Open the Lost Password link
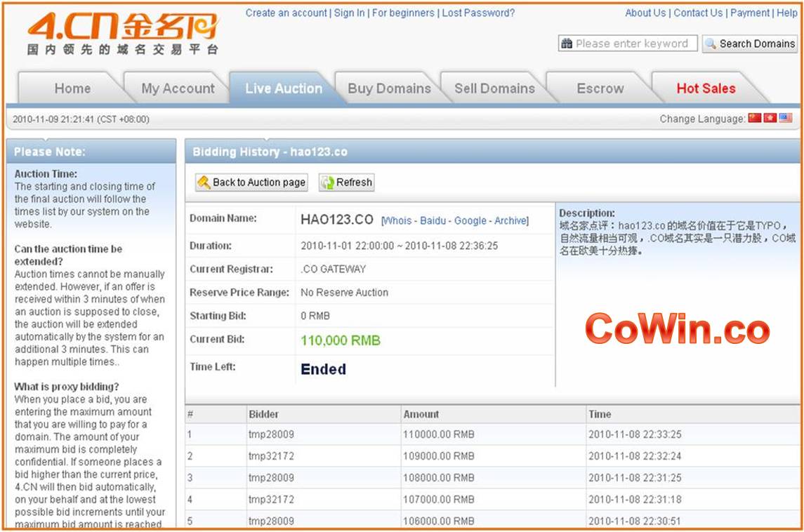 [x=478, y=13]
